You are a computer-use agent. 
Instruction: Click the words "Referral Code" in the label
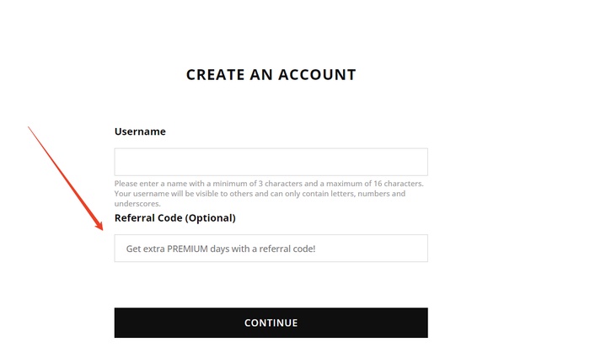pos(148,218)
